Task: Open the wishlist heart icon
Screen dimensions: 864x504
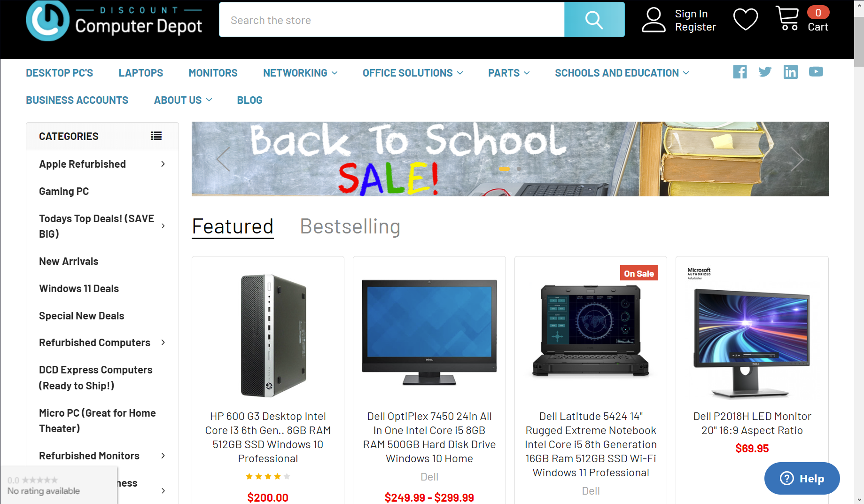Action: [x=745, y=20]
